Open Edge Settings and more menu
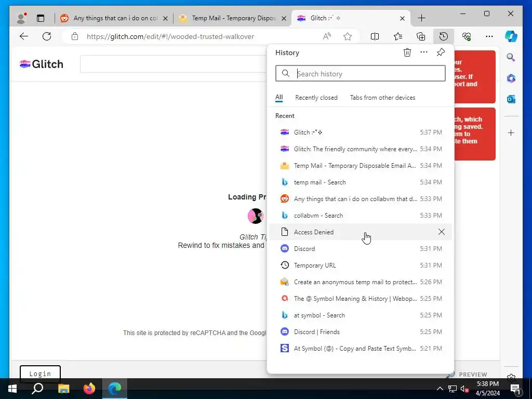This screenshot has width=532, height=399. pyautogui.click(x=489, y=36)
